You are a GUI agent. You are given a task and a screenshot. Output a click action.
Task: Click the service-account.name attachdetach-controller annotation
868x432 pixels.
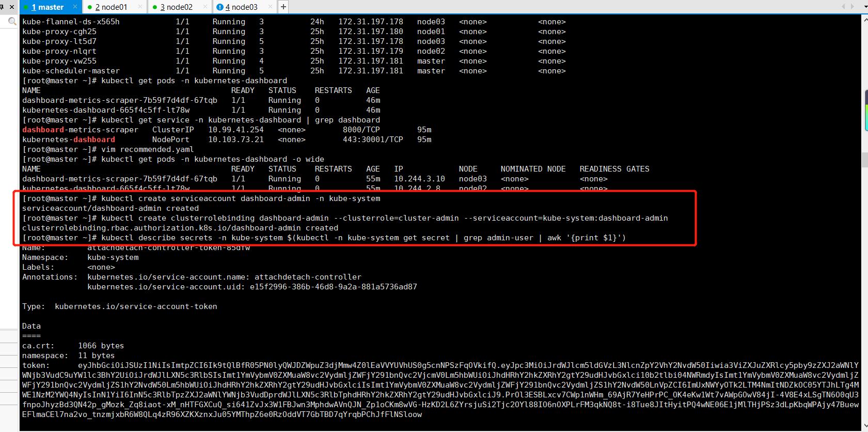pyautogui.click(x=224, y=277)
